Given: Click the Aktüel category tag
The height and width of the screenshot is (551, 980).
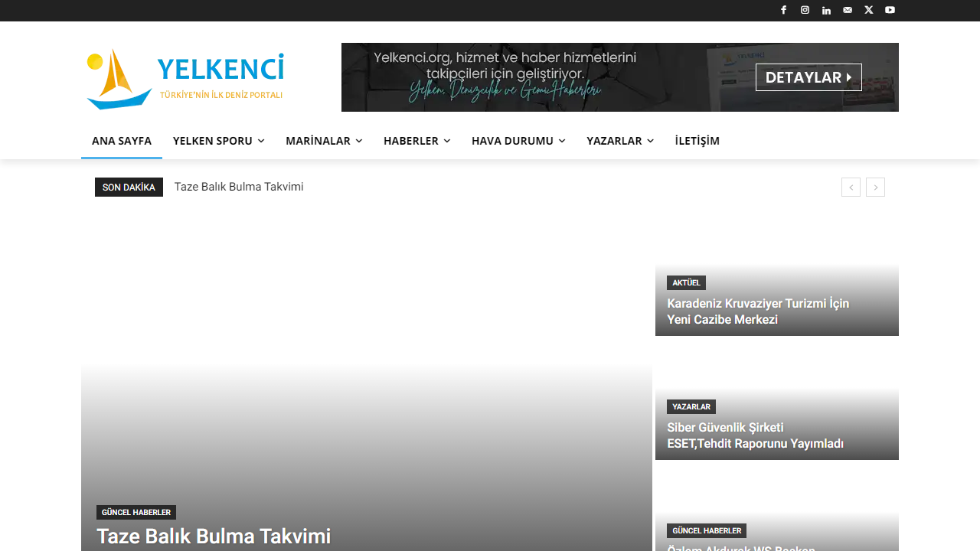Looking at the screenshot, I should point(686,282).
